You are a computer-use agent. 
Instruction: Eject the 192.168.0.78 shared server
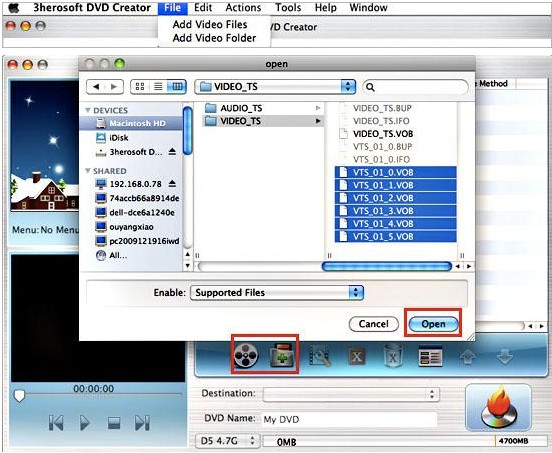tap(172, 184)
